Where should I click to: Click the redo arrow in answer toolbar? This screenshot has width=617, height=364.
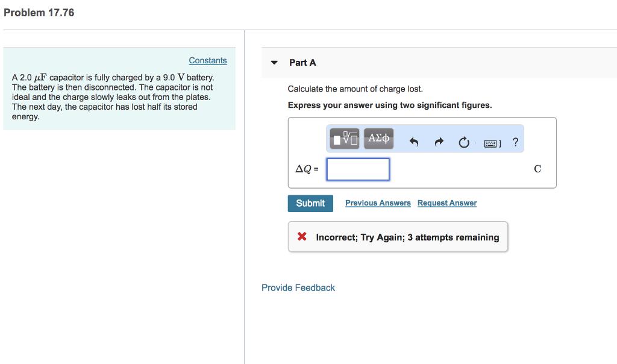(439, 142)
